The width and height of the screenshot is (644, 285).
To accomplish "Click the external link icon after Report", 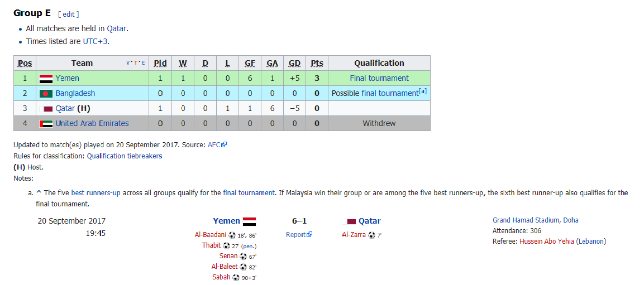I will click(309, 235).
